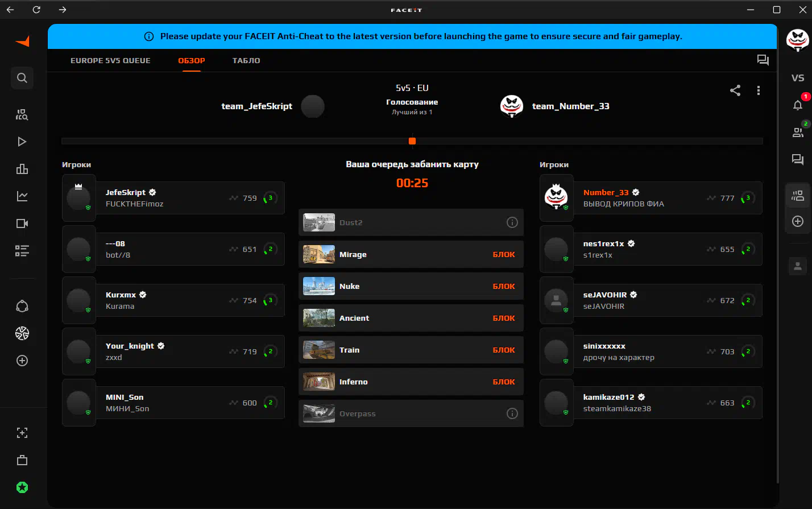Open the match chat icon near tabs
The height and width of the screenshot is (509, 812).
[x=763, y=60]
